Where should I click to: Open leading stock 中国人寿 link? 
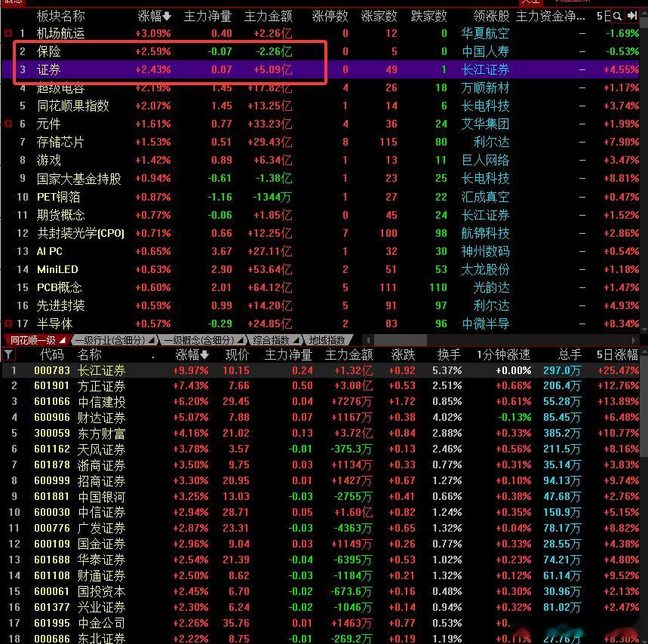(x=485, y=51)
